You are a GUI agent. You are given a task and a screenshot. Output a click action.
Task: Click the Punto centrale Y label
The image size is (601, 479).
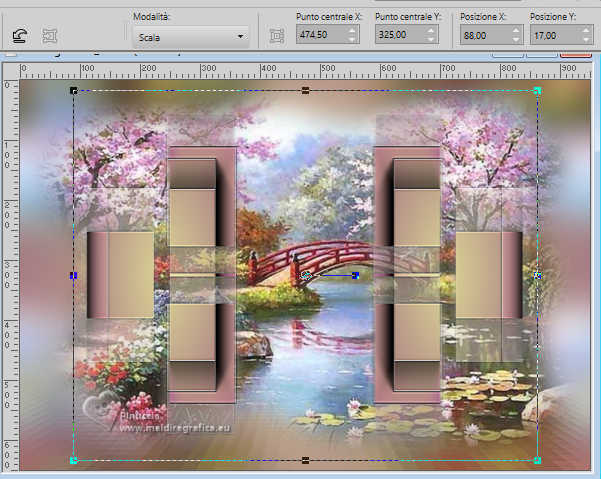(x=408, y=17)
